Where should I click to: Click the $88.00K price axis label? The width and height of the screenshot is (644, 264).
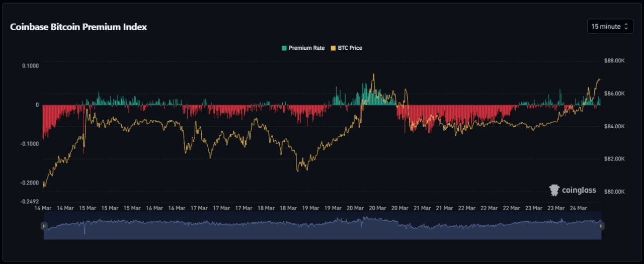pos(614,61)
